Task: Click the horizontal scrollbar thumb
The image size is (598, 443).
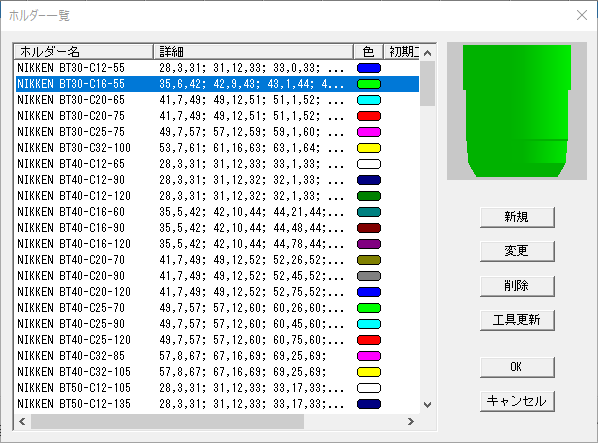Action: [167, 421]
